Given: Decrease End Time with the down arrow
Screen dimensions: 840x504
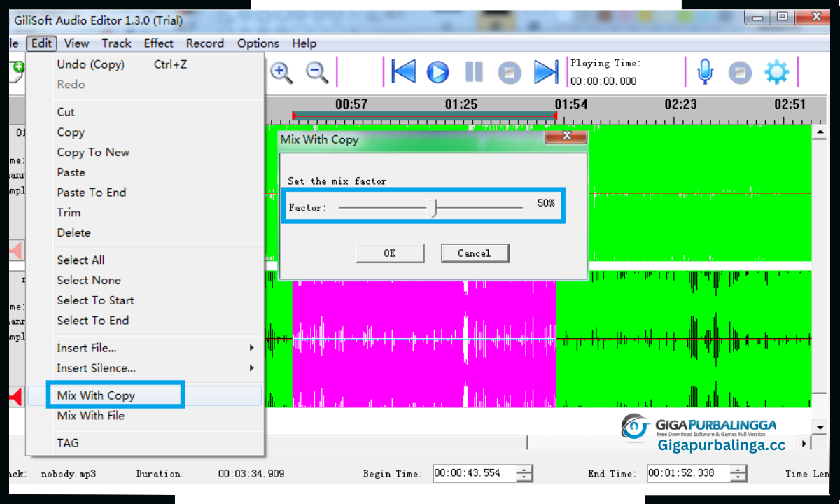Looking at the screenshot, I should click(x=738, y=478).
